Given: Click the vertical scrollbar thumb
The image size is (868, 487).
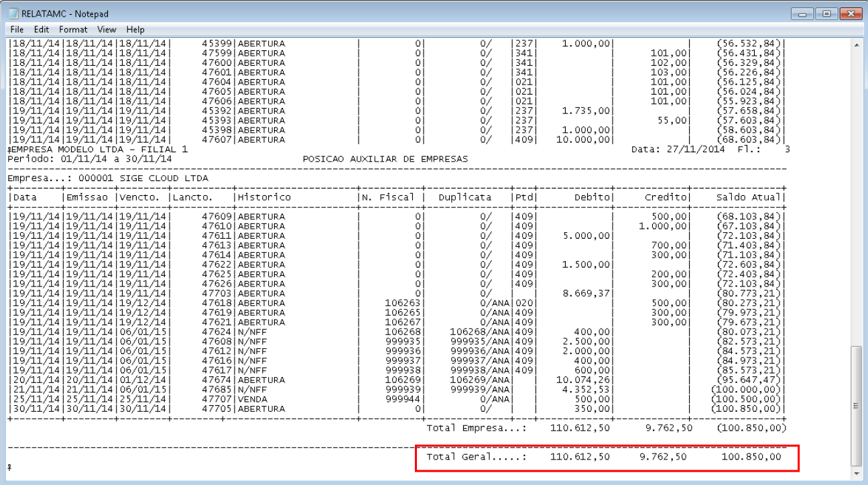Looking at the screenshot, I should pyautogui.click(x=855, y=406).
